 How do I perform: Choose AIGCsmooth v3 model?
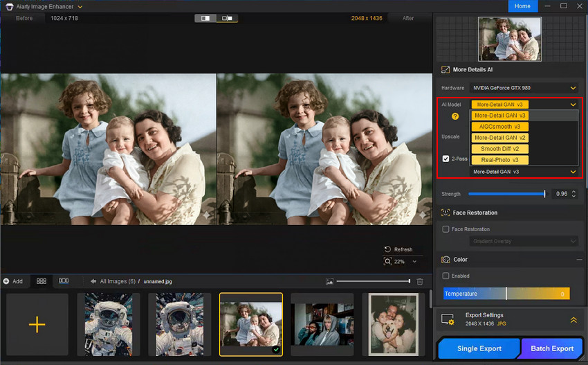coord(500,127)
